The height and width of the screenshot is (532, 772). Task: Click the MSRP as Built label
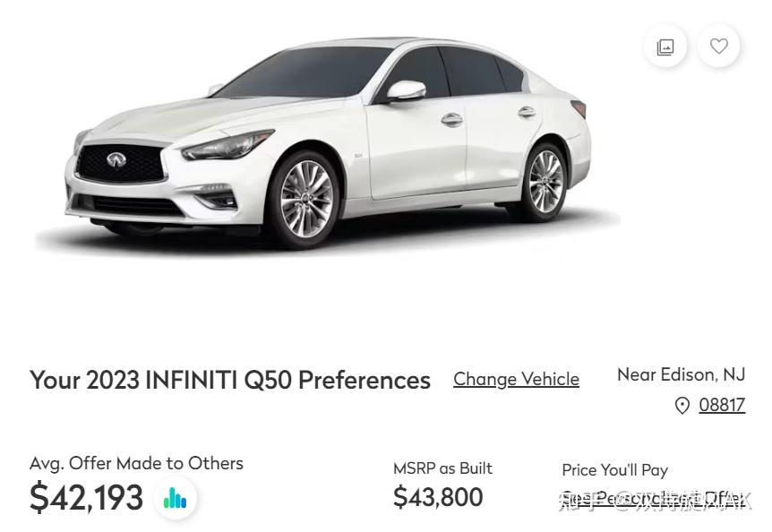(442, 468)
